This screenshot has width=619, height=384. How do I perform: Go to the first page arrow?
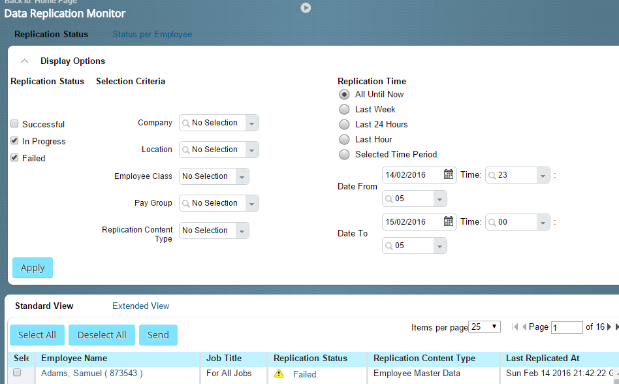(515, 327)
